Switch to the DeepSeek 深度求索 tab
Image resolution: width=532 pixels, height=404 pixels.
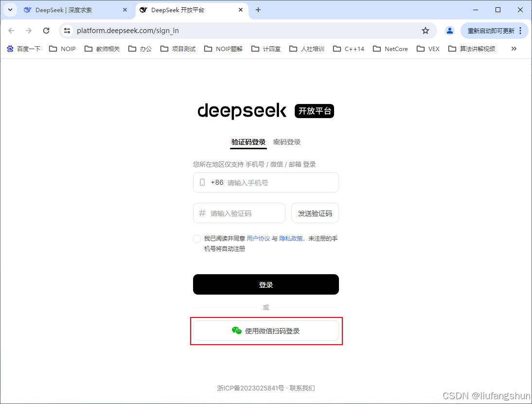coord(74,10)
